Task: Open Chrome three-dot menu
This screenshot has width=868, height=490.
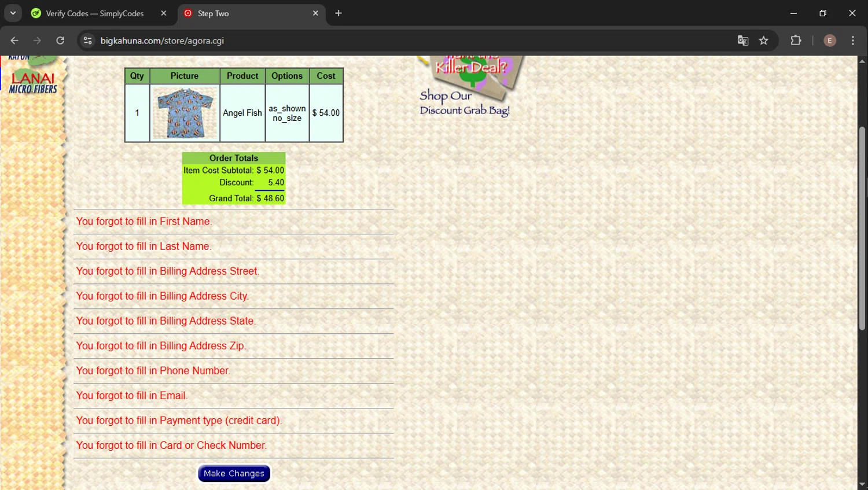Action: pos(853,40)
